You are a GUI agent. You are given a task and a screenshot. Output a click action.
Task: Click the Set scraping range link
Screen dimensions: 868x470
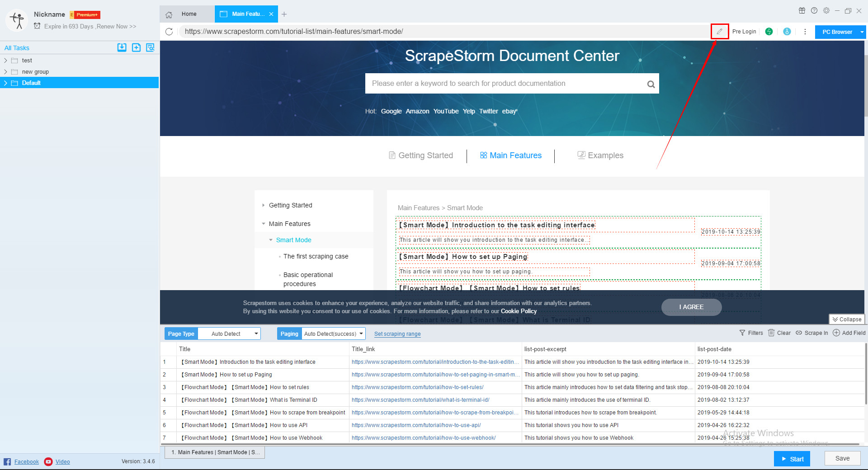[397, 334]
